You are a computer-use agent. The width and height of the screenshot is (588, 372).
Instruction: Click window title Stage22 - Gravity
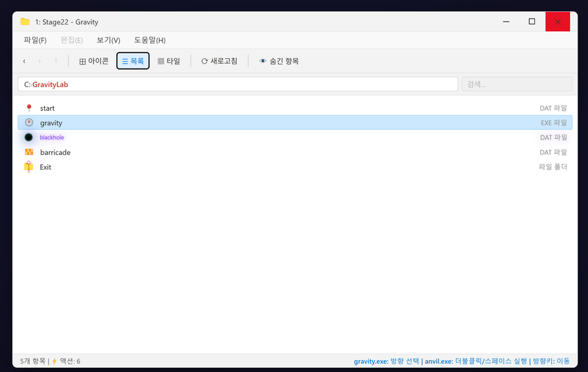pos(66,22)
